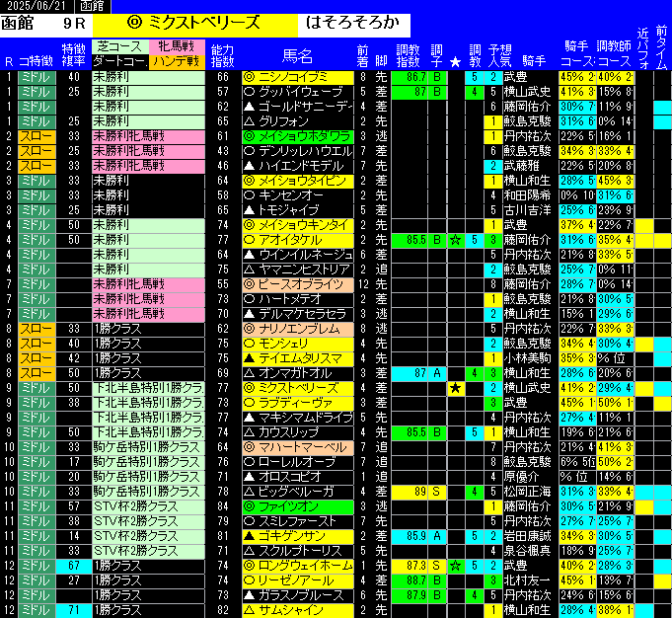
Task: Select horse カウスリップ
Action: [298, 432]
